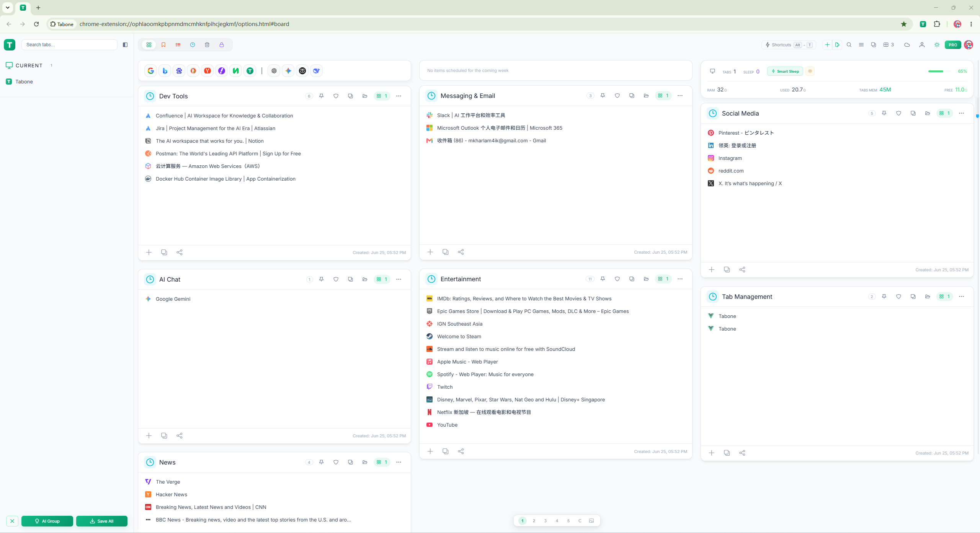Open the stacked windows icon in top toolbar
The width and height of the screenshot is (980, 533).
[874, 45]
